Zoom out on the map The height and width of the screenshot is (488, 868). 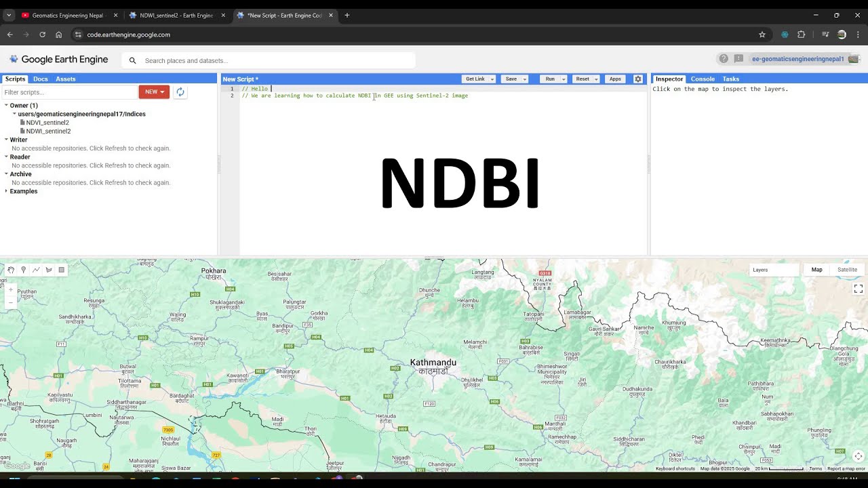pyautogui.click(x=11, y=302)
